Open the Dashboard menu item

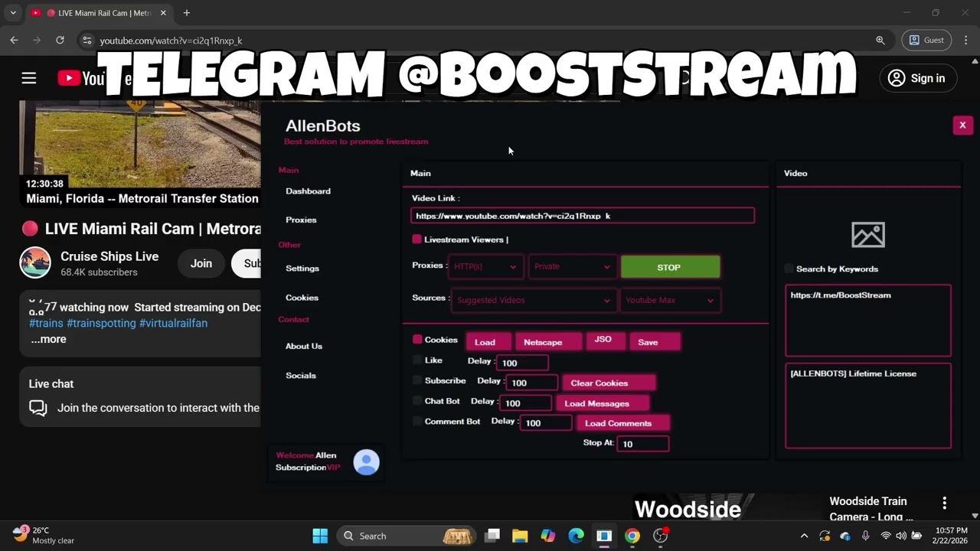point(308,191)
